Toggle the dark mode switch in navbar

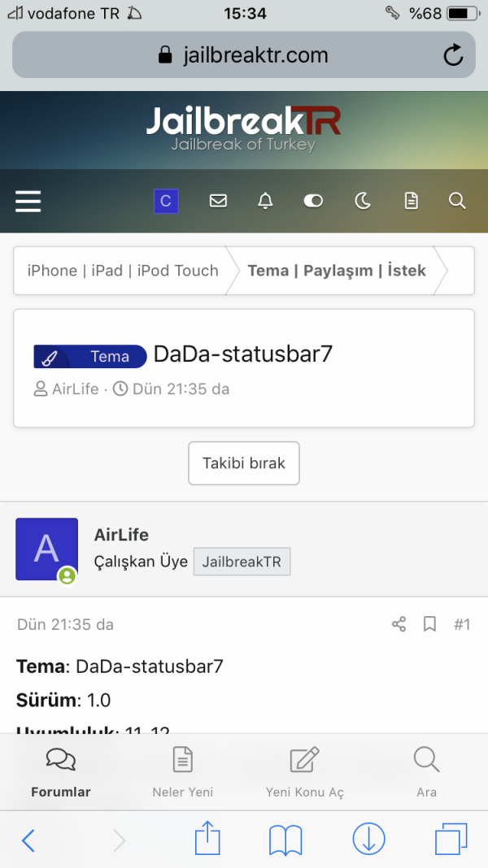(313, 201)
